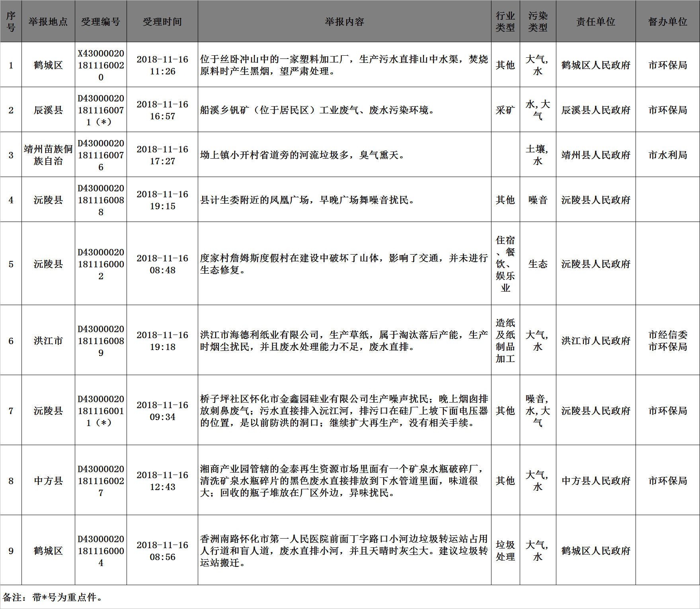Image resolution: width=700 pixels, height=609 pixels.
Task: Click the complaint about 丝卧冲山 plastic factory
Action: (x=345, y=65)
